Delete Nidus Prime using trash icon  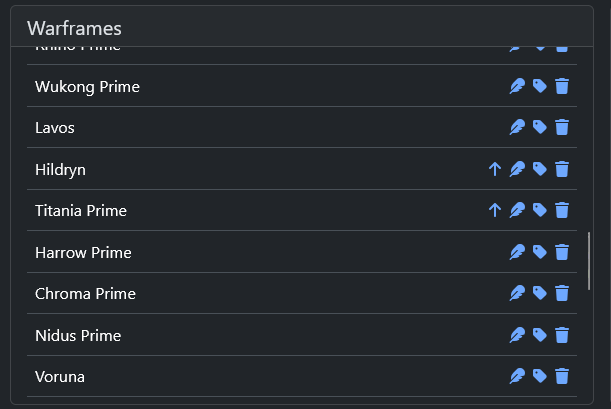pyautogui.click(x=562, y=335)
